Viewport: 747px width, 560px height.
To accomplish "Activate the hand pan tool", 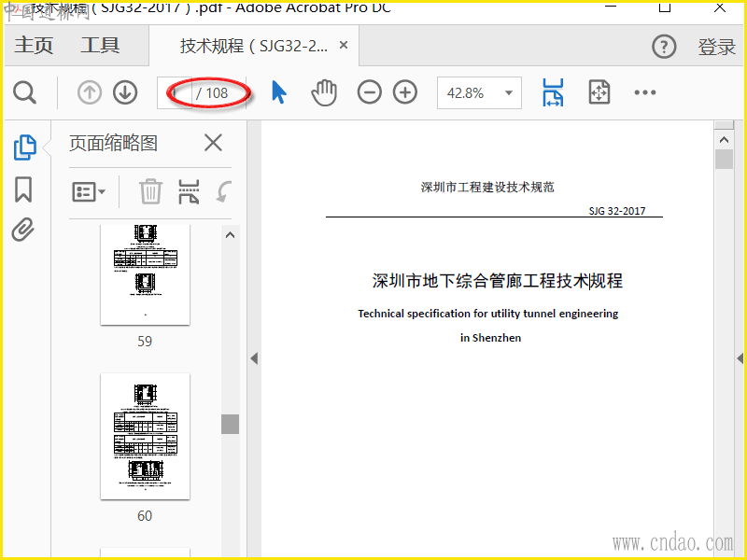I will [x=324, y=92].
